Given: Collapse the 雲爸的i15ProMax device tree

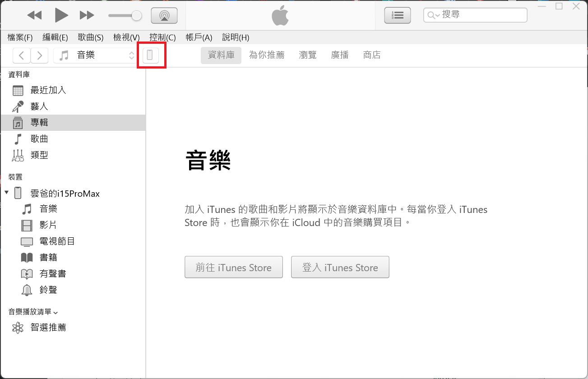Looking at the screenshot, I should (6, 193).
